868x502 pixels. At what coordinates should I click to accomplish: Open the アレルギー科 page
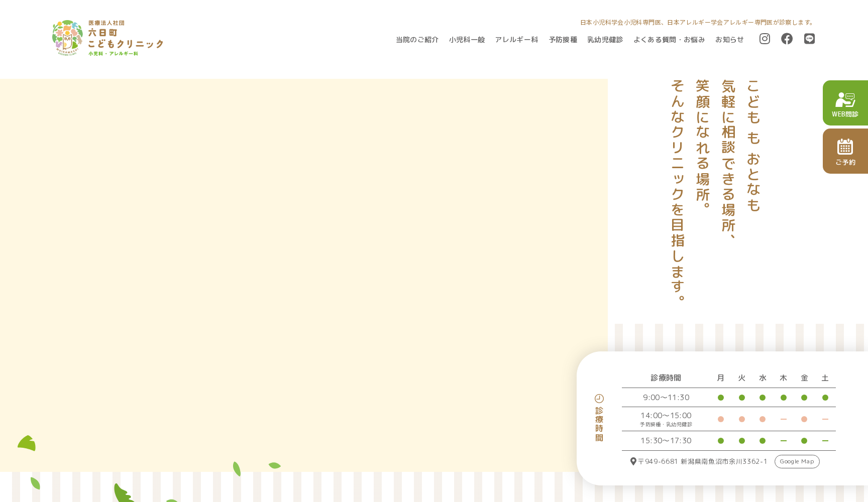point(516,40)
